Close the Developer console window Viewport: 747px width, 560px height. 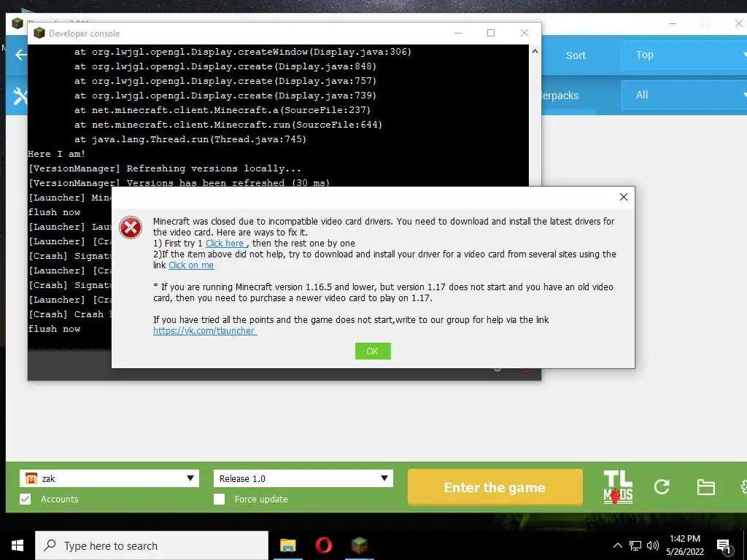click(524, 33)
